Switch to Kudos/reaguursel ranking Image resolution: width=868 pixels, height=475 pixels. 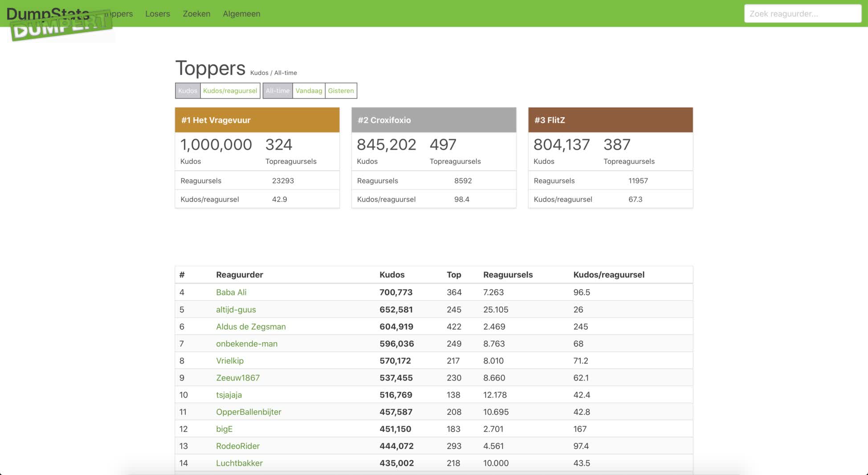pyautogui.click(x=230, y=91)
